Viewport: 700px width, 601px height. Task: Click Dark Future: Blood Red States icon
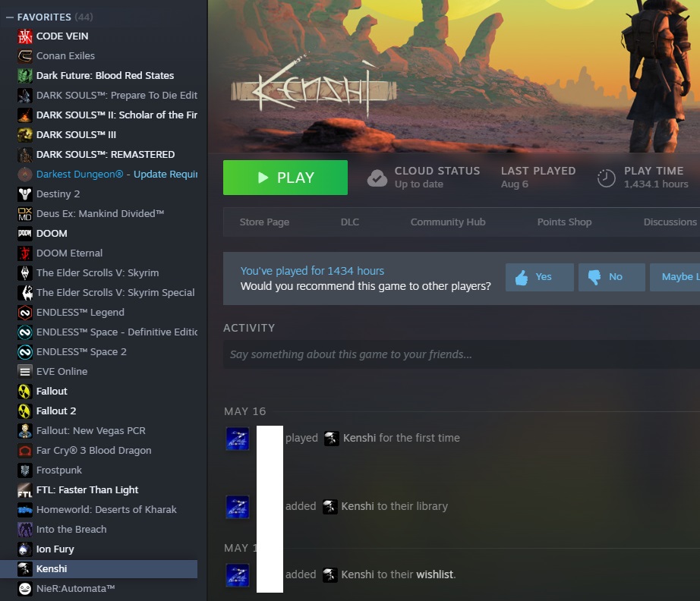25,75
